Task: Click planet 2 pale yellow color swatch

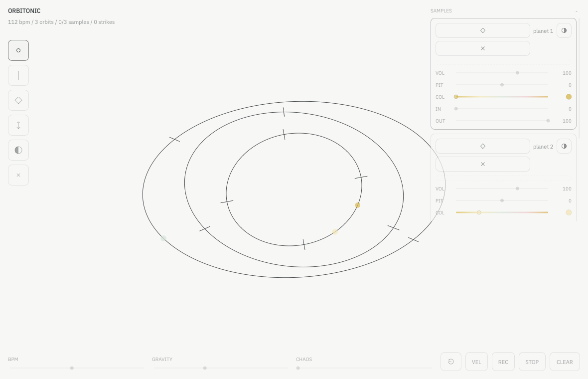Action: point(569,212)
